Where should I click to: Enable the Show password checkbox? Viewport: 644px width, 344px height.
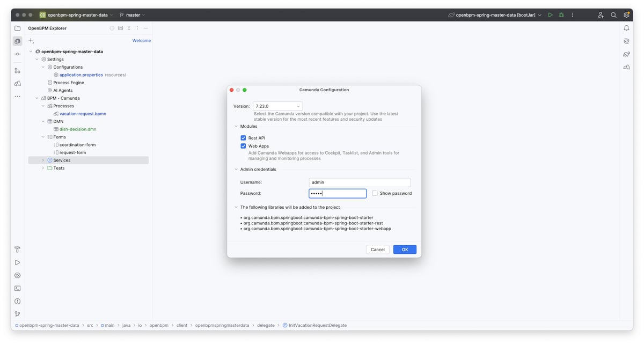pos(375,193)
